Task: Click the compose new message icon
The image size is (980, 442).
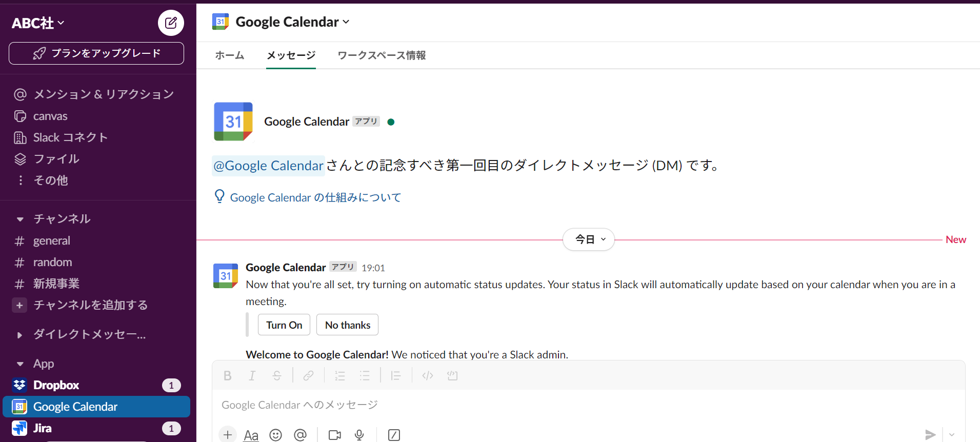Action: coord(171,23)
